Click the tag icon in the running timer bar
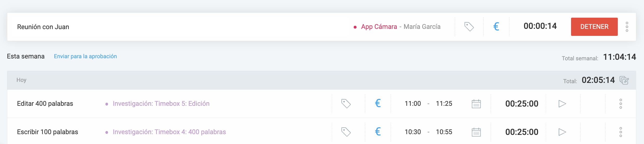The height and width of the screenshot is (144, 644). click(469, 27)
